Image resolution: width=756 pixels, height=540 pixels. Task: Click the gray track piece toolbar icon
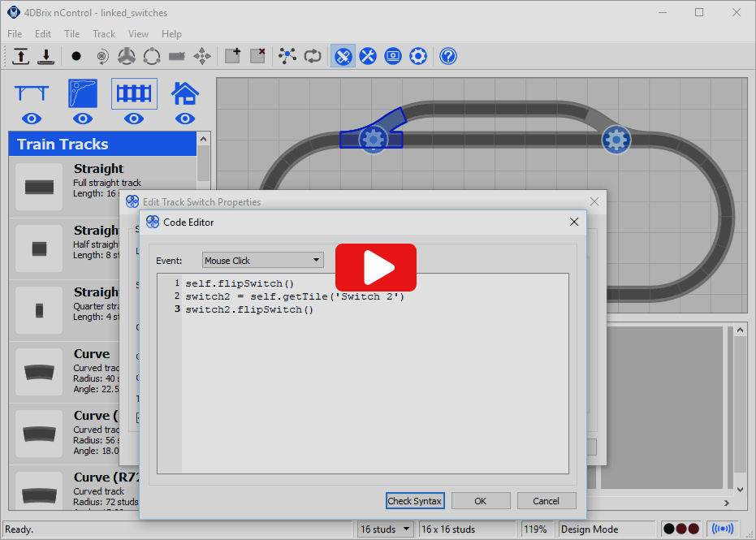(177, 56)
